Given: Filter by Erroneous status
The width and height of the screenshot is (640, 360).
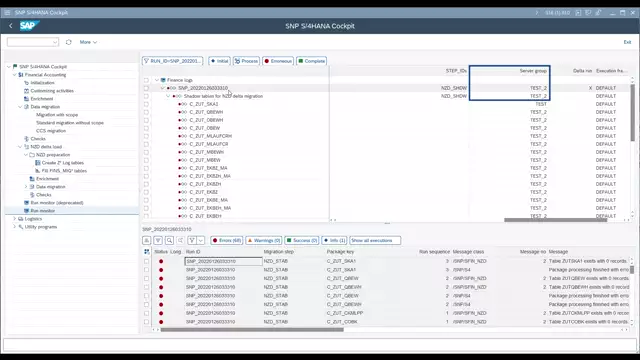Looking at the screenshot, I should (x=278, y=61).
